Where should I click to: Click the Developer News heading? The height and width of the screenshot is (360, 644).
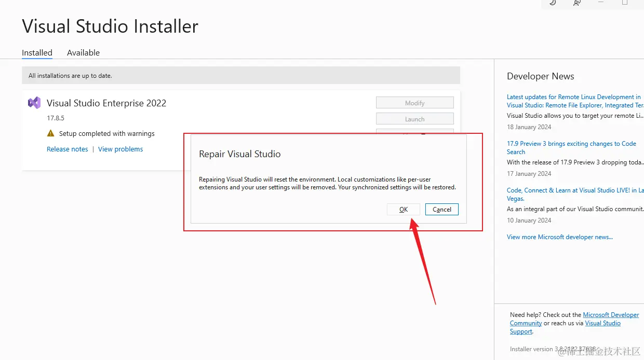[x=541, y=76]
